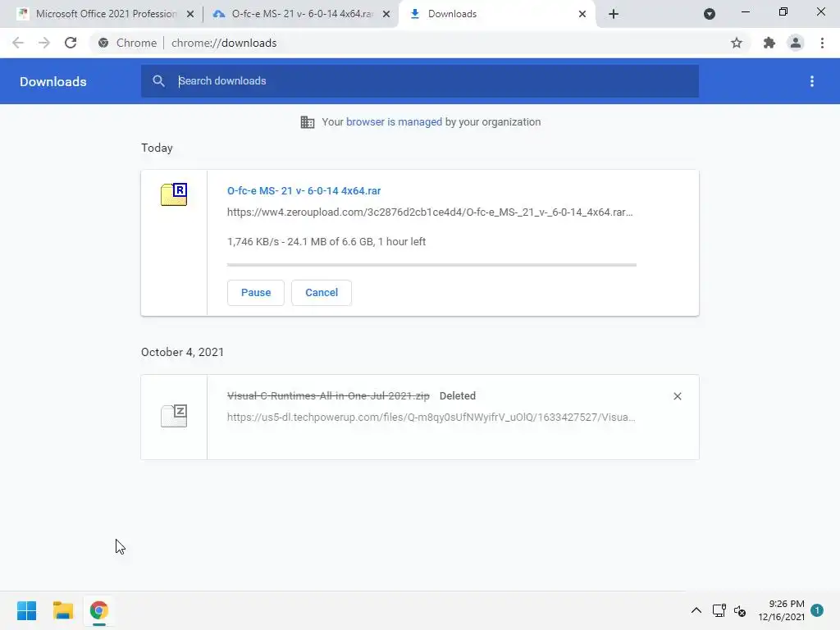
Task: Click the 'Today' date heading
Action: click(157, 148)
